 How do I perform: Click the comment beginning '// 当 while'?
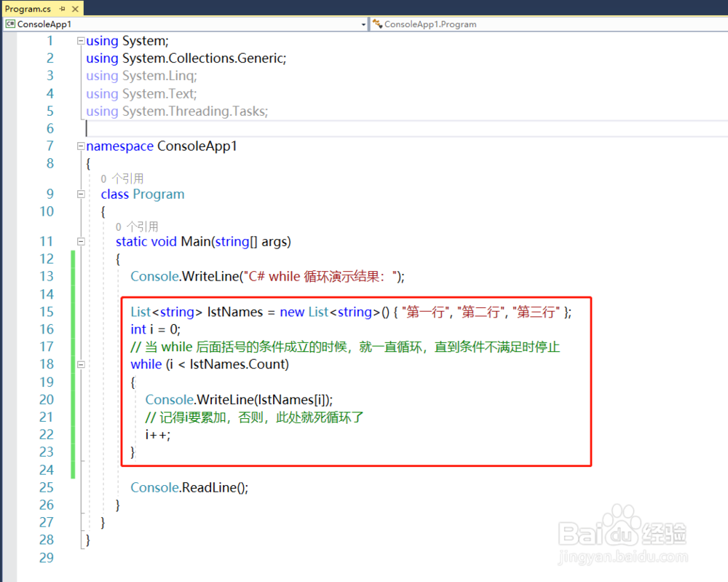coord(345,347)
